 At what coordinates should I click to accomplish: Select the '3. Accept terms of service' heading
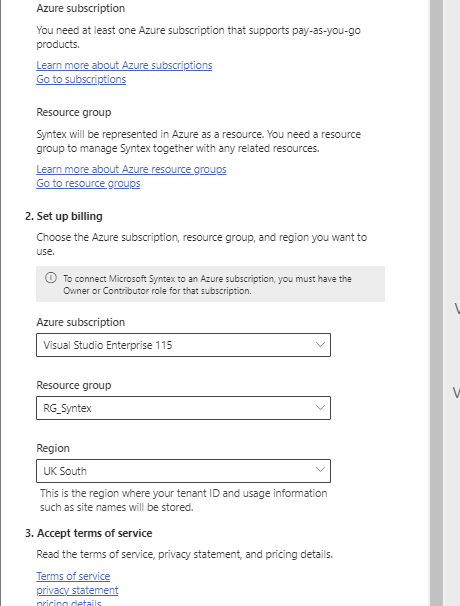point(89,533)
